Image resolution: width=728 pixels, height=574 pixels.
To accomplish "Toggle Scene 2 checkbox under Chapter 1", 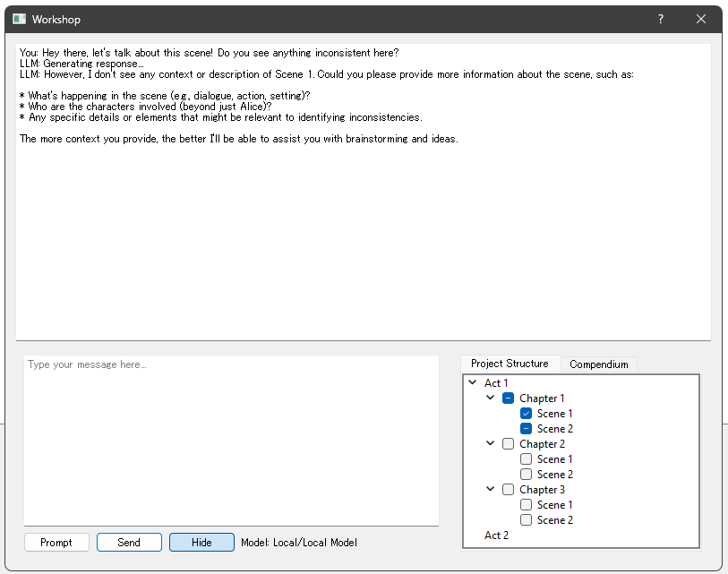I will [527, 429].
